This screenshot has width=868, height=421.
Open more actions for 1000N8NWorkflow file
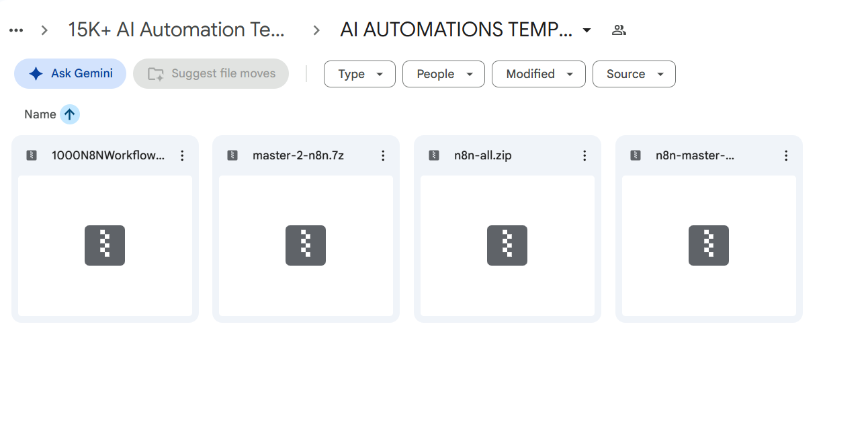pos(182,155)
